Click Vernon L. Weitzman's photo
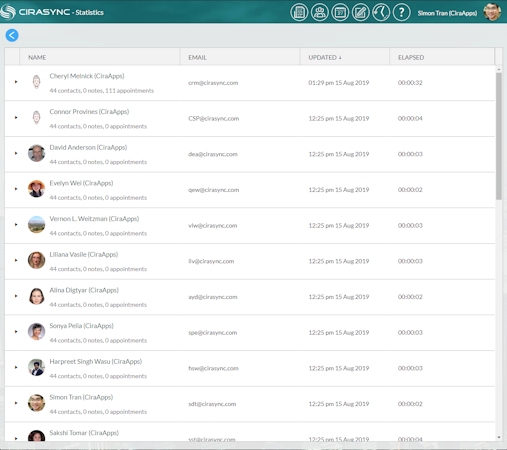The image size is (507, 450). coord(36,224)
